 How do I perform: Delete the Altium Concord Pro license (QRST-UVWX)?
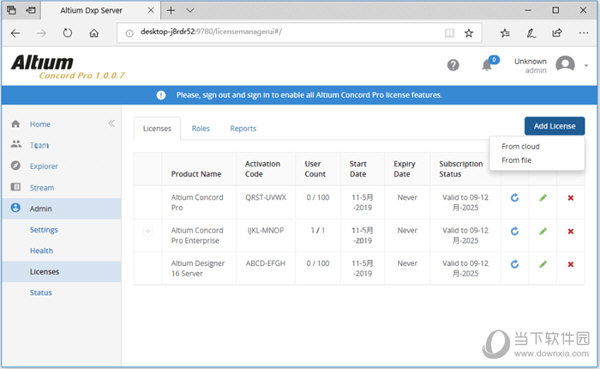coord(571,198)
